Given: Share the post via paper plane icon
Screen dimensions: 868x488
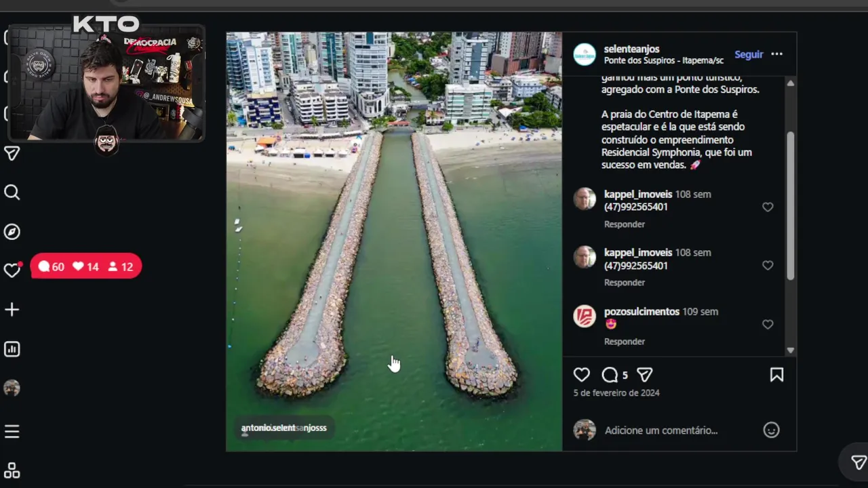Looking at the screenshot, I should click(x=645, y=375).
